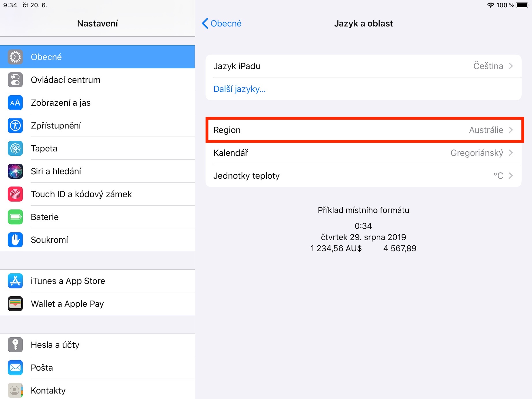Open the Pošta settings entry
This screenshot has width=532, height=399.
coord(42,368)
